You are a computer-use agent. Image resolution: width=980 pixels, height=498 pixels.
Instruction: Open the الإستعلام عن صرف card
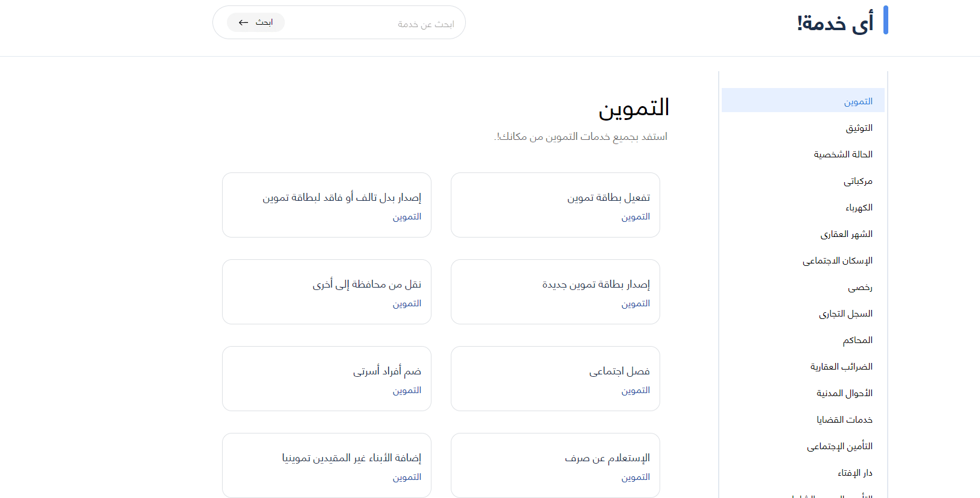(x=555, y=465)
